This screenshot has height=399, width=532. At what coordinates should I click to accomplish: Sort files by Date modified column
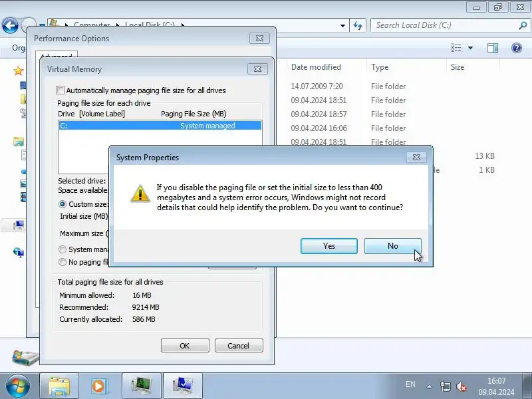(x=316, y=67)
